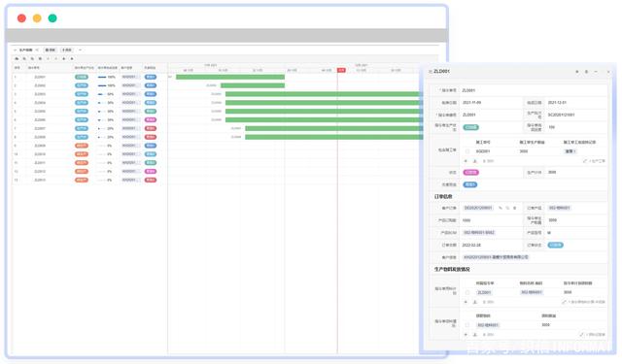622x364 pixels.
Task: Click the star icon in ZLD001 panel header
Action: [576, 72]
